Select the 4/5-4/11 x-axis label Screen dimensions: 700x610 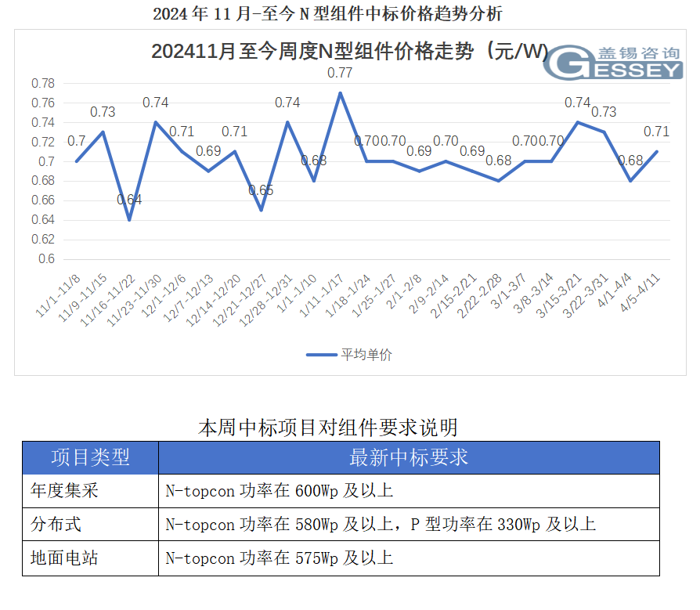coord(640,294)
